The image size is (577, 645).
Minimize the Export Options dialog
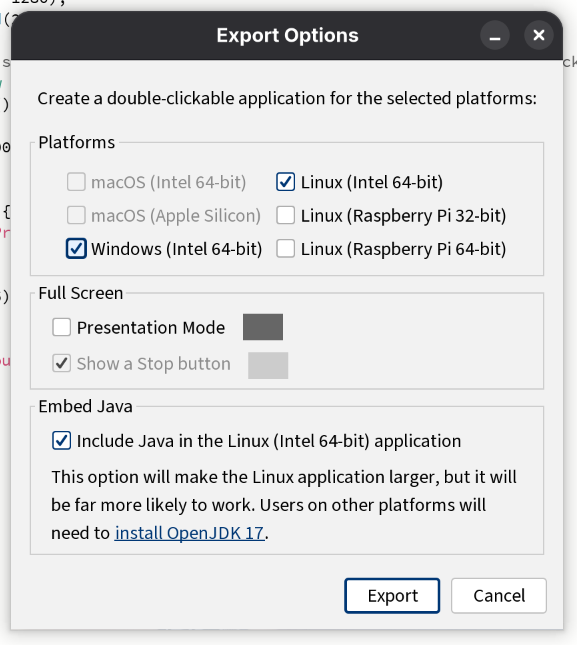(x=495, y=35)
